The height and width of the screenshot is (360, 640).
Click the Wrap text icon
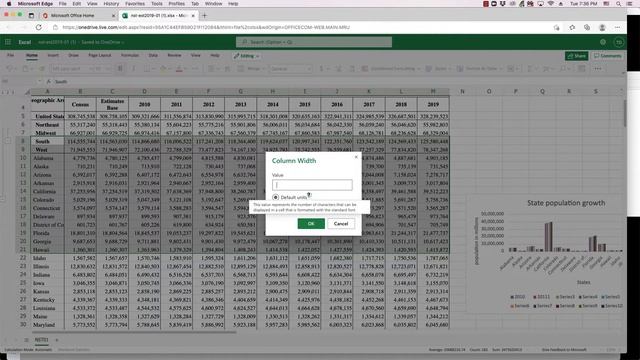point(227,69)
